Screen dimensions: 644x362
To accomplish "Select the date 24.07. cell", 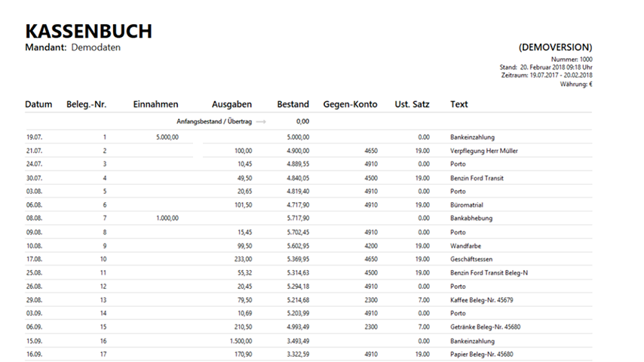I will (x=34, y=164).
